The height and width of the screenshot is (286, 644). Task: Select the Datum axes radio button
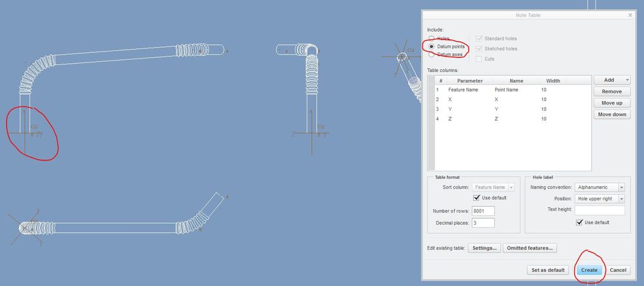432,54
